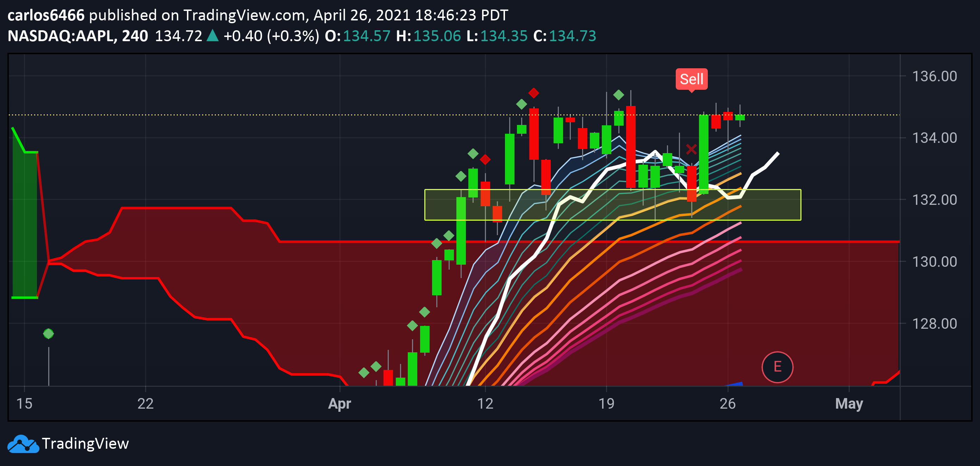Click the circled E earnings marker
The height and width of the screenshot is (466, 980).
pyautogui.click(x=777, y=367)
